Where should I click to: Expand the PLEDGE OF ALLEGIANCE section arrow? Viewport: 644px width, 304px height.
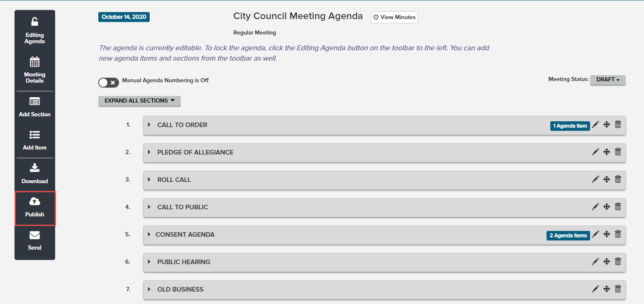(149, 152)
